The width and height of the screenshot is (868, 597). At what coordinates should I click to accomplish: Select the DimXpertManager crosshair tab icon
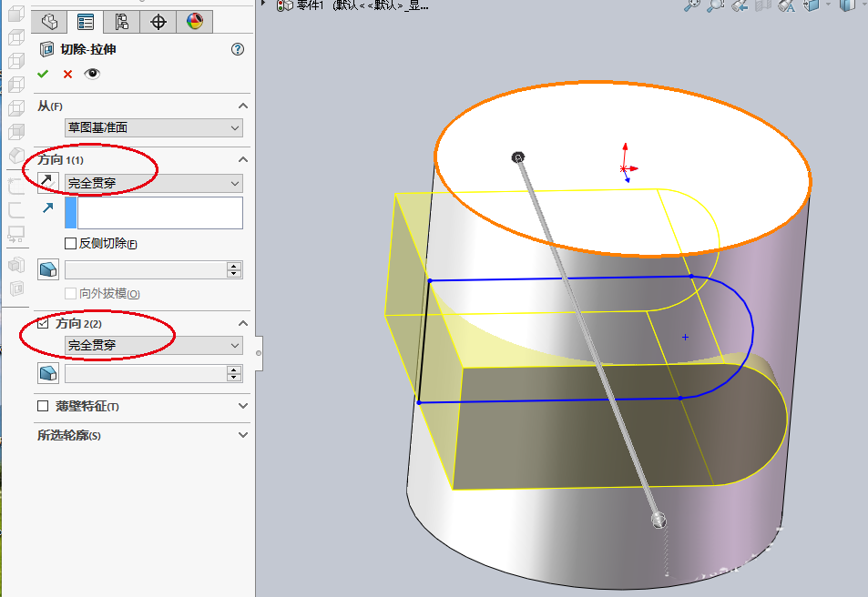[x=158, y=21]
